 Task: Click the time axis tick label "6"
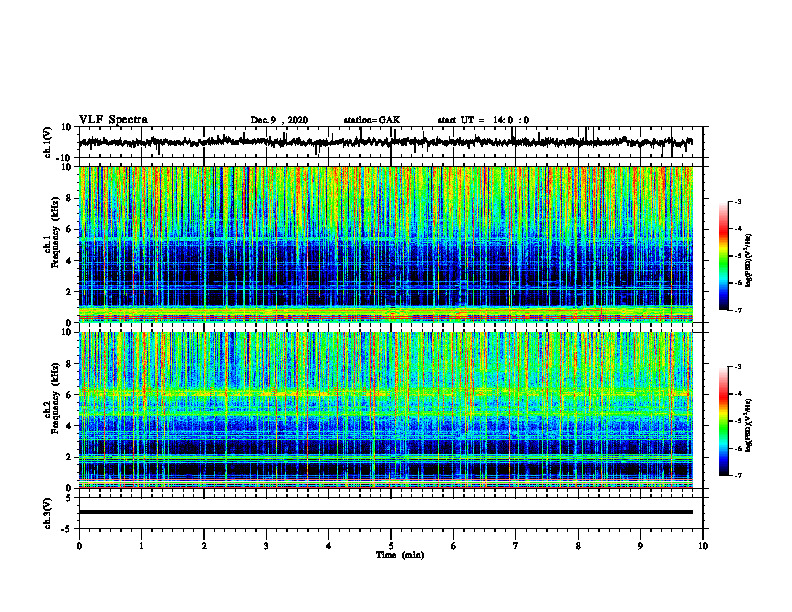(x=454, y=546)
